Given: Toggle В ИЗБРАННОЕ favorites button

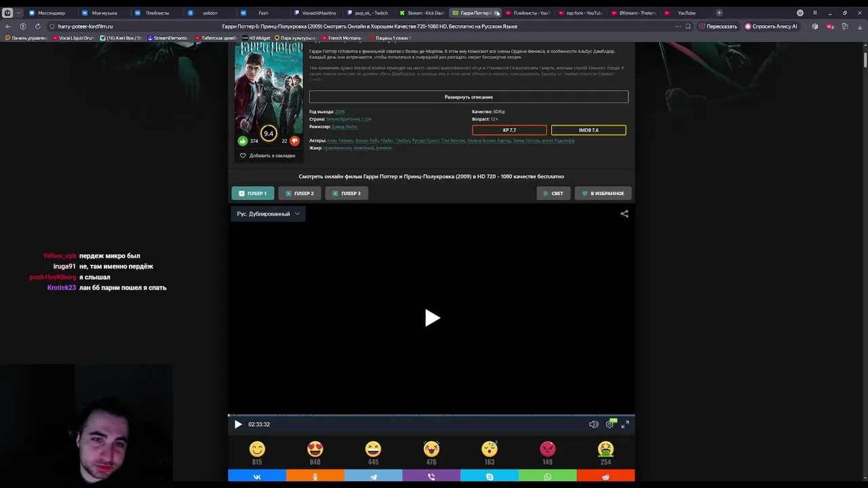Looking at the screenshot, I should click(x=603, y=193).
